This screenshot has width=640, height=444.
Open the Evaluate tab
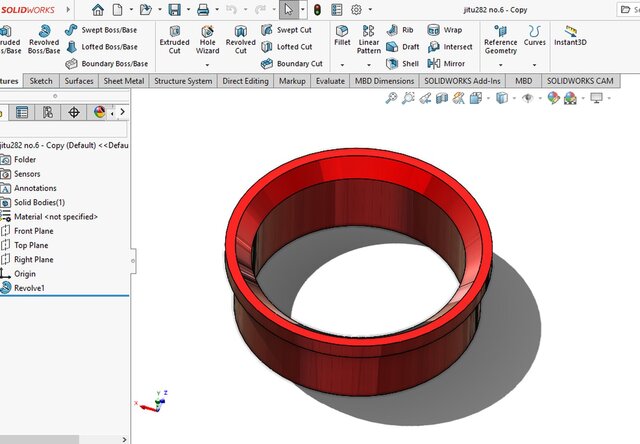tap(330, 81)
